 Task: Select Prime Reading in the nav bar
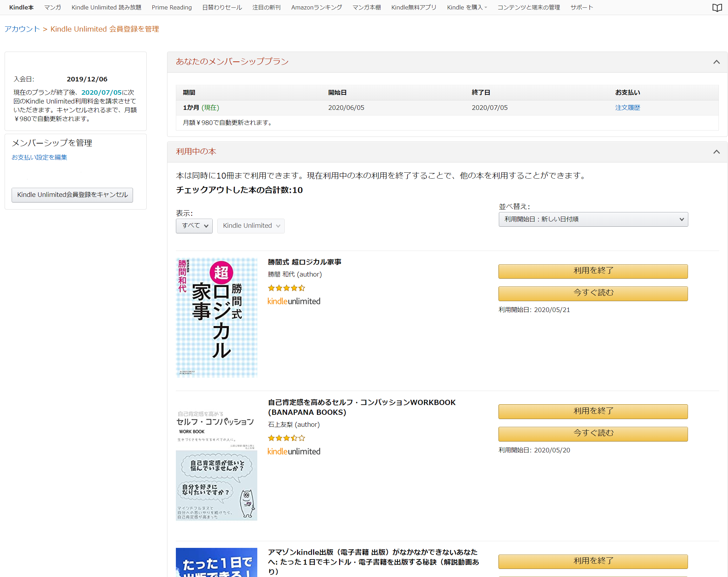(172, 7)
